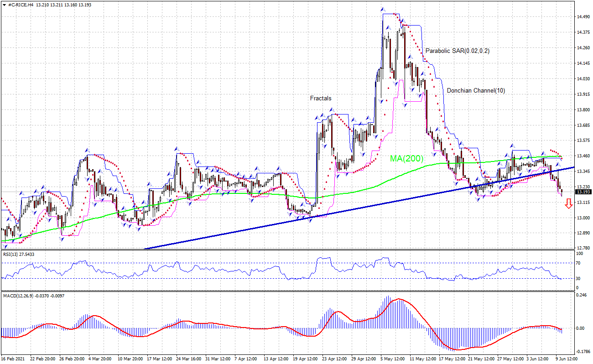Click the MACD 0.246 scale label
Screen dimensions: 593x364
pos(582,295)
